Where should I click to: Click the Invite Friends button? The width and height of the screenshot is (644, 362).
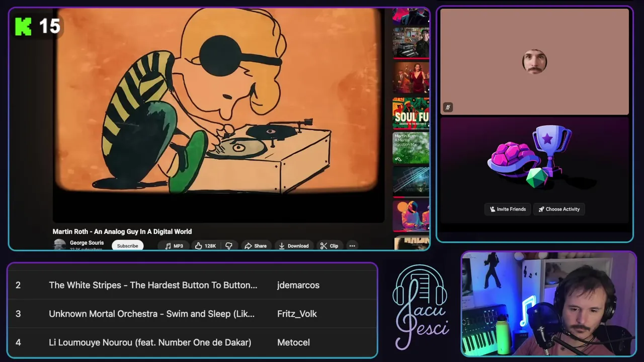508,209
